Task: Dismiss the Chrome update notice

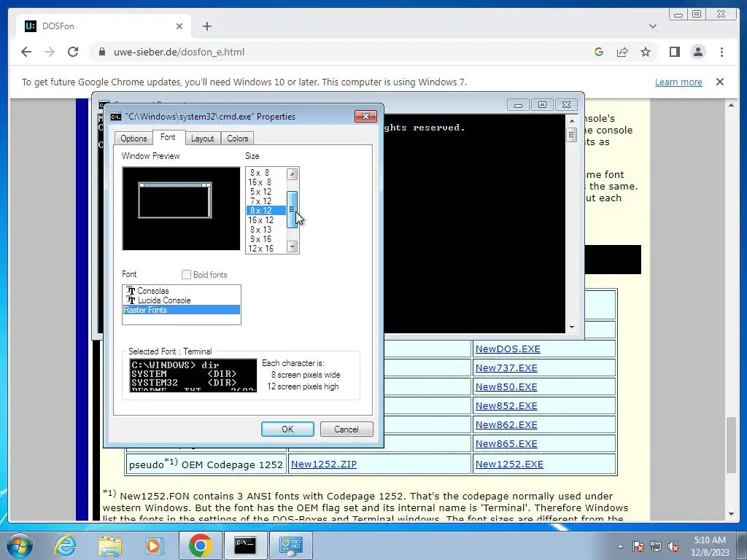Action: pyautogui.click(x=720, y=82)
